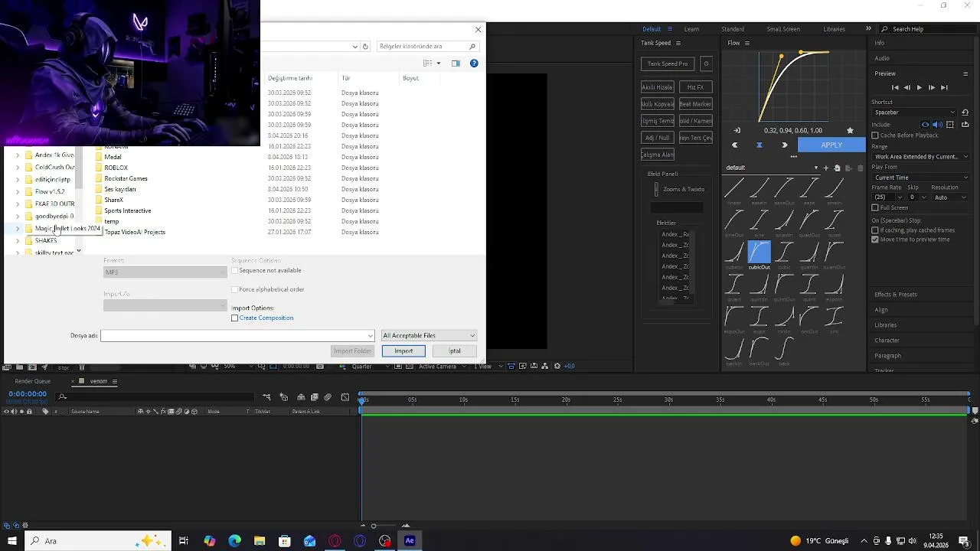Expand the SHAKES folder in tree
The height and width of the screenshot is (551, 980).
pyautogui.click(x=18, y=240)
